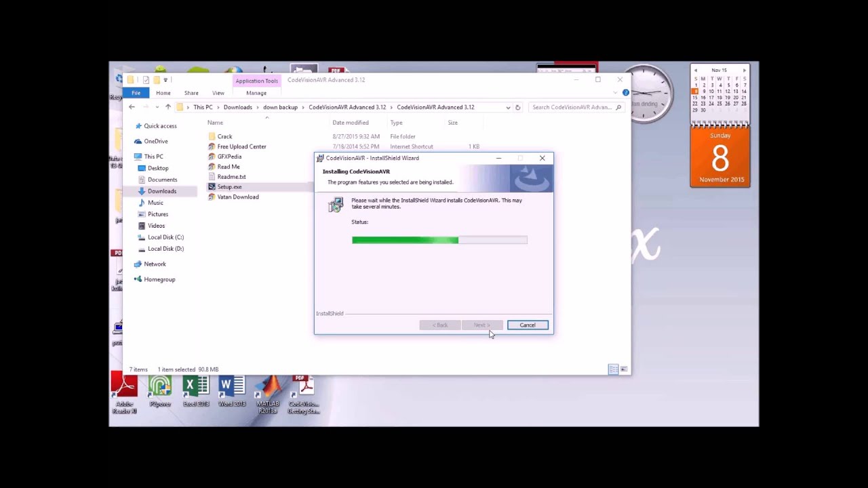Select the Readme.txt file

(231, 177)
